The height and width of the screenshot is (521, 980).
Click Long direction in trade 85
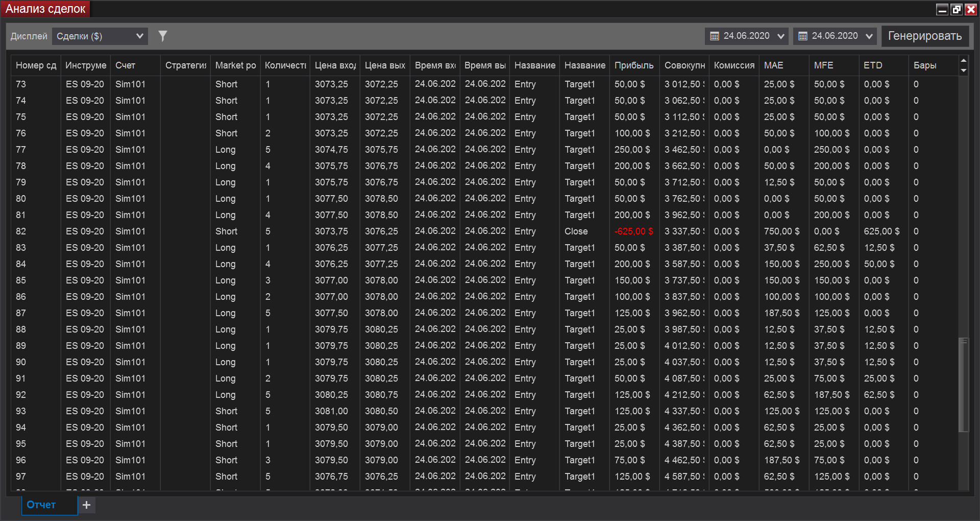coord(226,280)
